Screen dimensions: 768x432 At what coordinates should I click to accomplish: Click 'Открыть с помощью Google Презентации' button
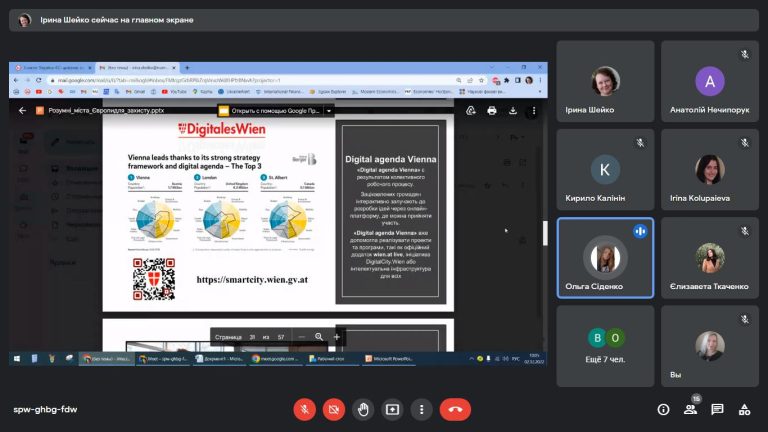270,111
